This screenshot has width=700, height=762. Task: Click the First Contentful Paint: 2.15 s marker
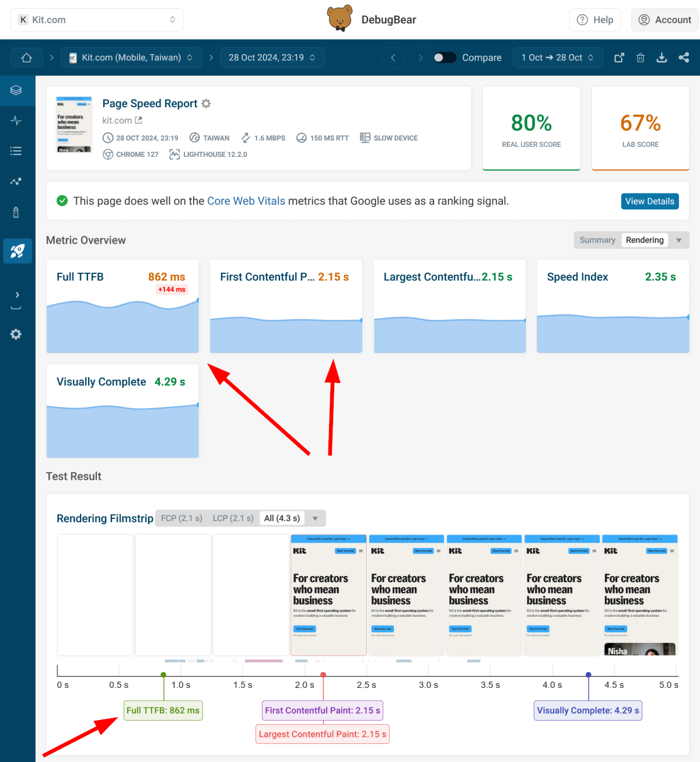(323, 711)
